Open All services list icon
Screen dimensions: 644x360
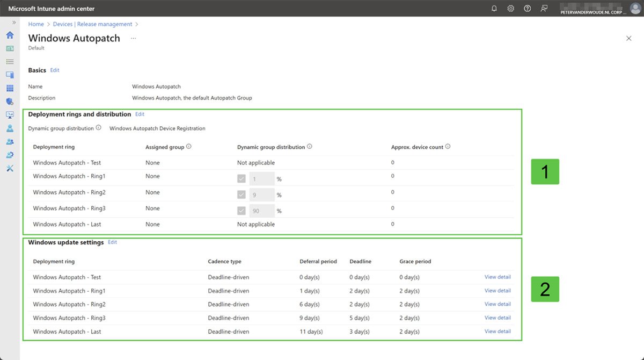tap(10, 62)
